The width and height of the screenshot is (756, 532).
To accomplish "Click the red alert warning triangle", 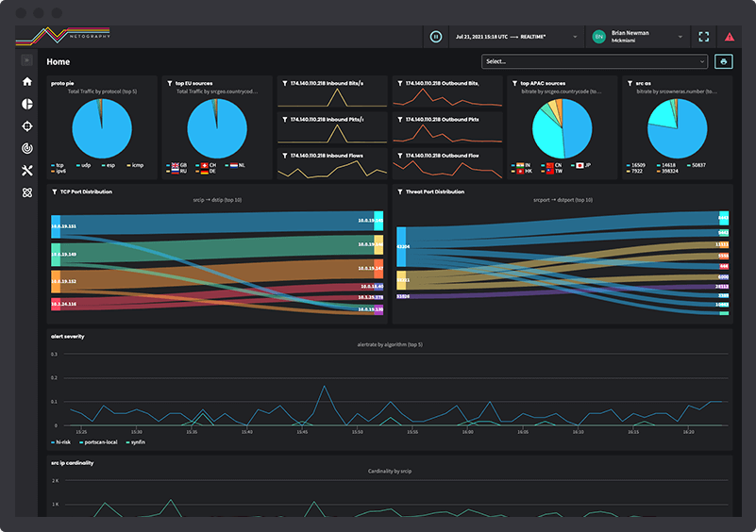I will click(x=730, y=37).
